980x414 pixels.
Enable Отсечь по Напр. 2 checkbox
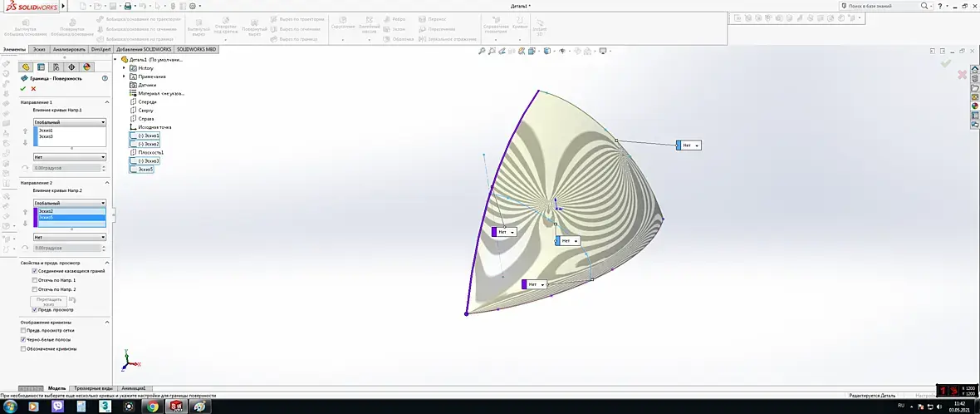[34, 289]
